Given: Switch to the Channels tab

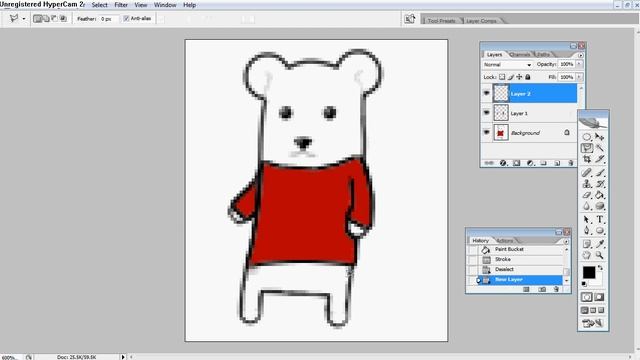Looking at the screenshot, I should [520, 54].
